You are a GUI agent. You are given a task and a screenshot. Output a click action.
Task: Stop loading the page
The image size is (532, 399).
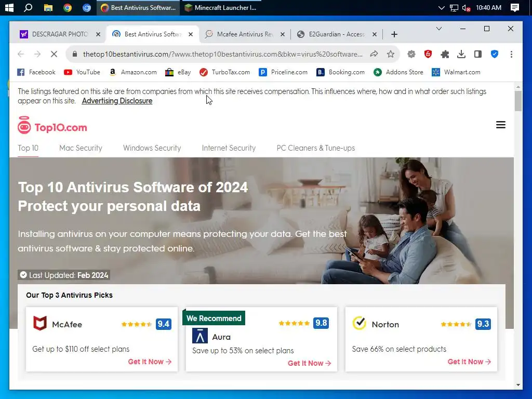(54, 54)
